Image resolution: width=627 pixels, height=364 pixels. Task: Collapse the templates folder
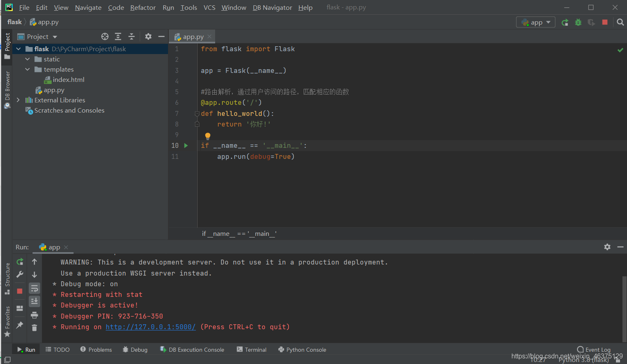pyautogui.click(x=27, y=69)
